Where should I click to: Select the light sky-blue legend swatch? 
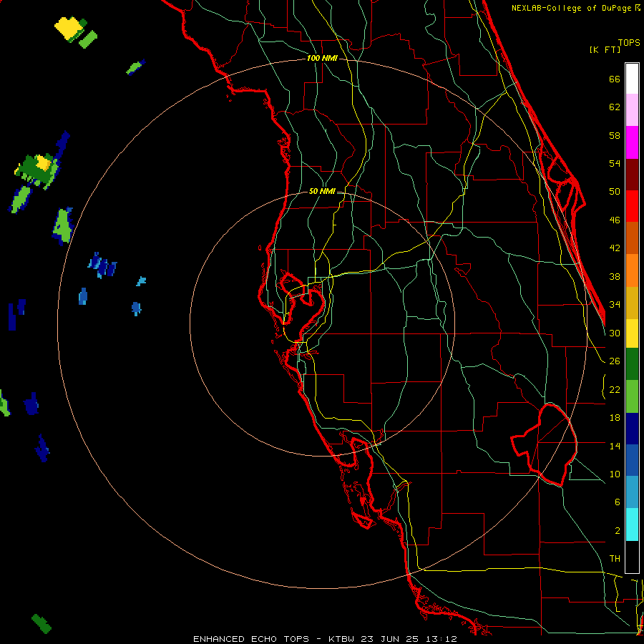pyautogui.click(x=632, y=492)
